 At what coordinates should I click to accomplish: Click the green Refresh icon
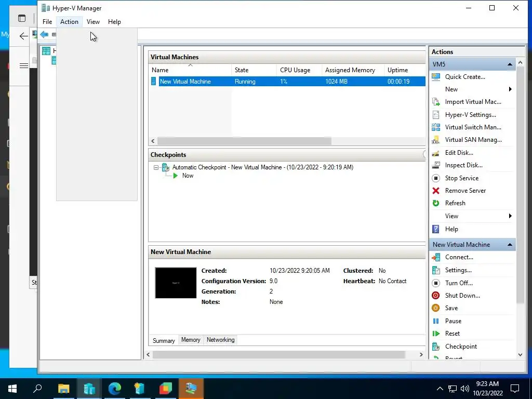click(x=436, y=203)
